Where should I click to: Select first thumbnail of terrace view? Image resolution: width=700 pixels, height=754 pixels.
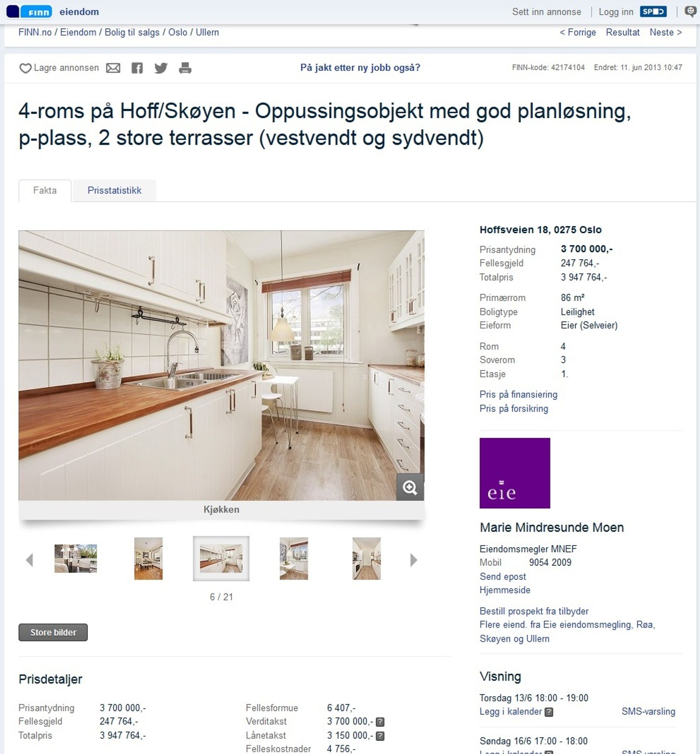[75, 558]
